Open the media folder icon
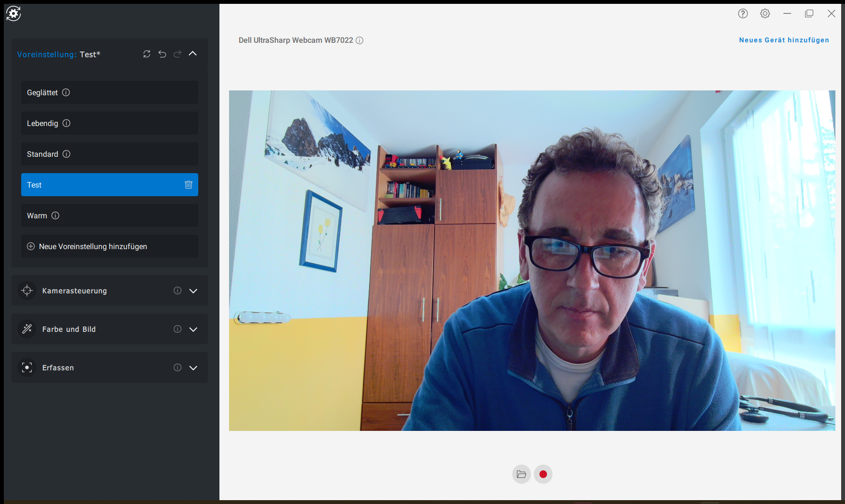The width and height of the screenshot is (845, 504). coord(522,474)
